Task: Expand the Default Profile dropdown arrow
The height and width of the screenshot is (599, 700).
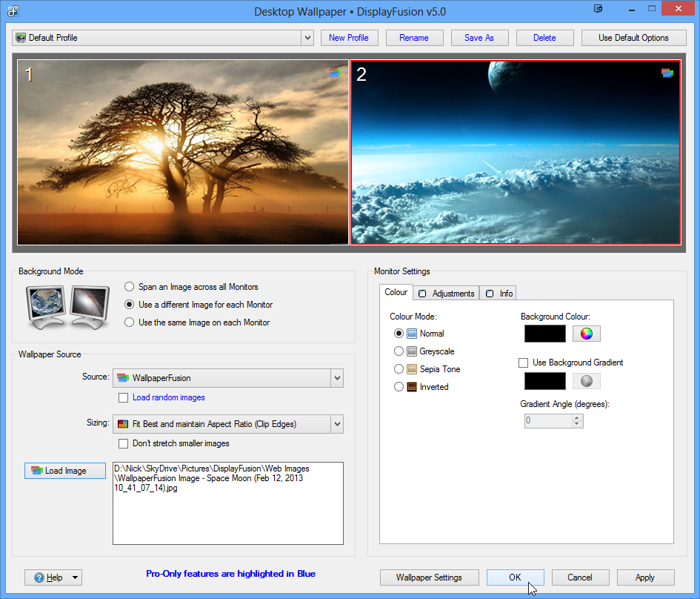Action: pos(307,38)
